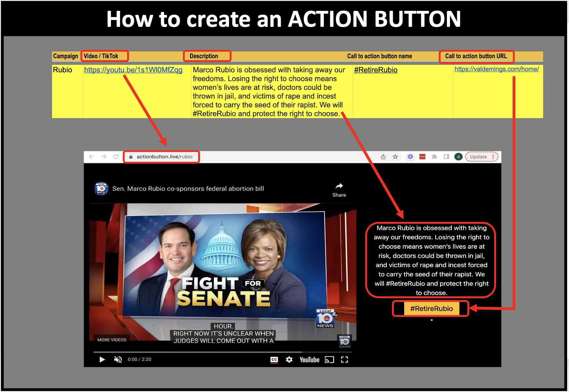569x392 pixels.
Task: Click the padlock site info icon
Action: pos(131,157)
